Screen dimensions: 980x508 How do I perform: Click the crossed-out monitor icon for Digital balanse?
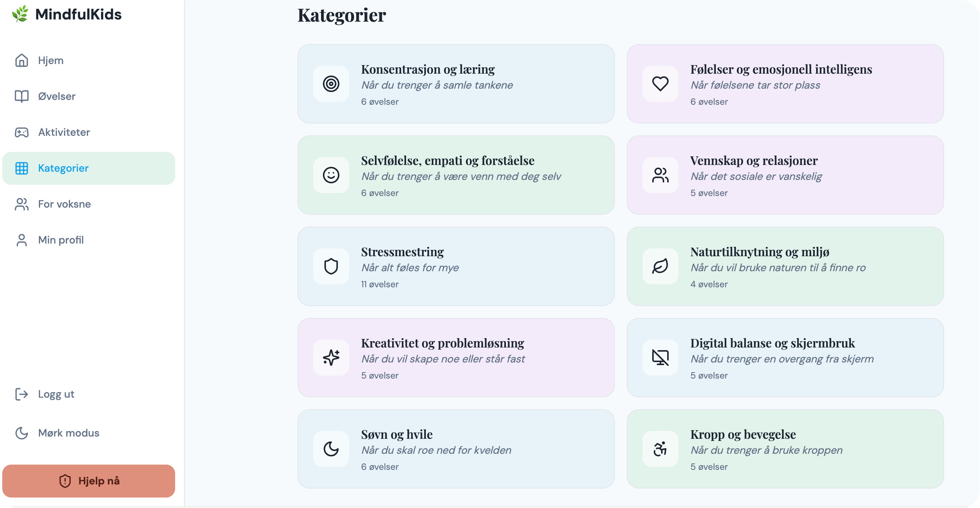[x=660, y=357]
